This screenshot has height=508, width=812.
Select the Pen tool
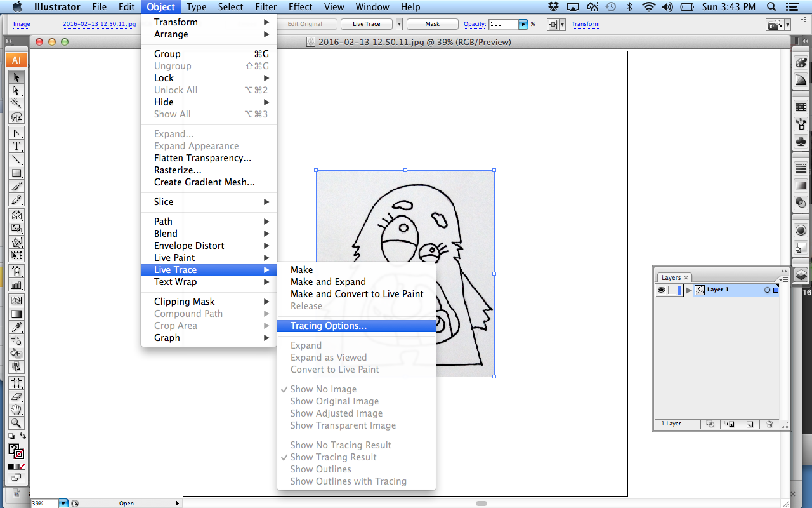point(16,133)
